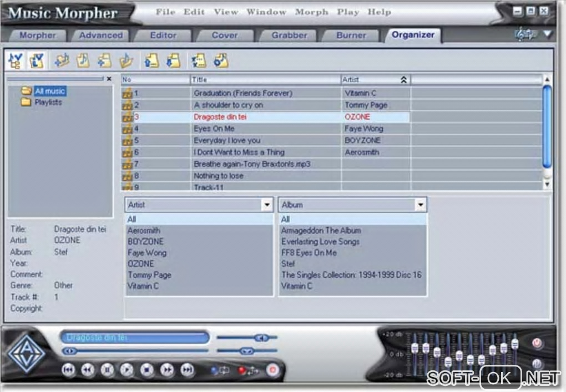This screenshot has height=392, width=566.
Task: Click the first toolbar icon with music note and checkmark
Action: coord(16,60)
